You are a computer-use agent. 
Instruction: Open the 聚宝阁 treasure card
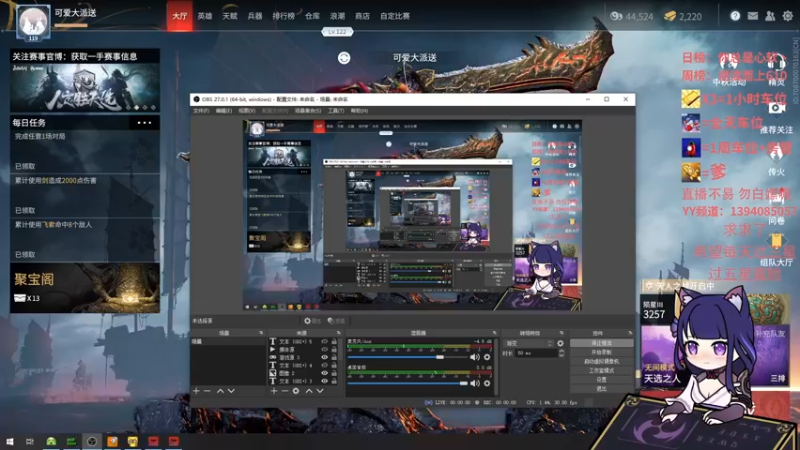pos(85,288)
